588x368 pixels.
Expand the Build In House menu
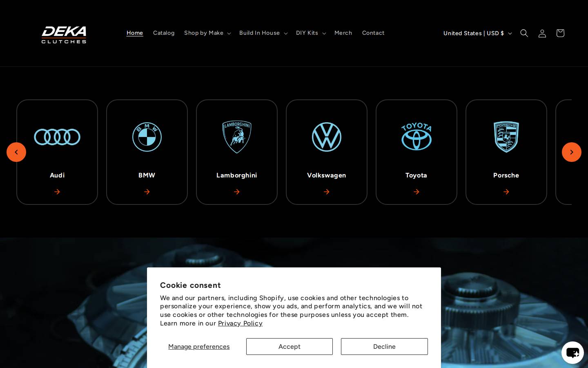pos(263,33)
